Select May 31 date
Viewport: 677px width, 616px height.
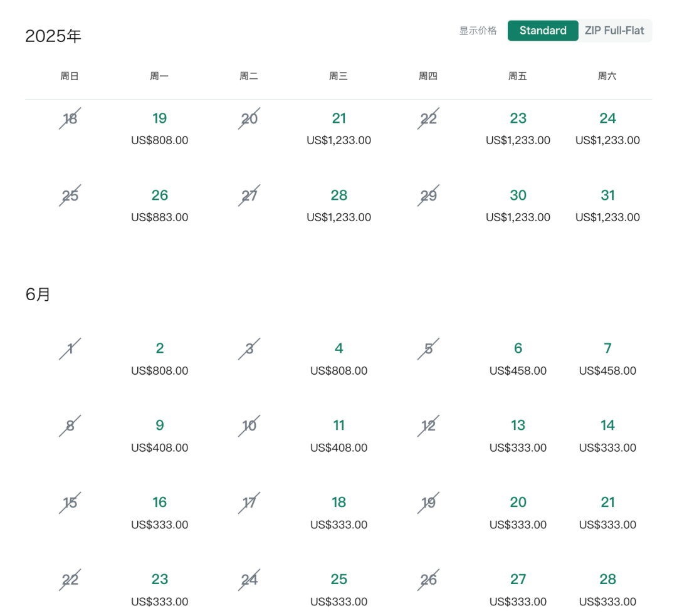[x=607, y=205]
